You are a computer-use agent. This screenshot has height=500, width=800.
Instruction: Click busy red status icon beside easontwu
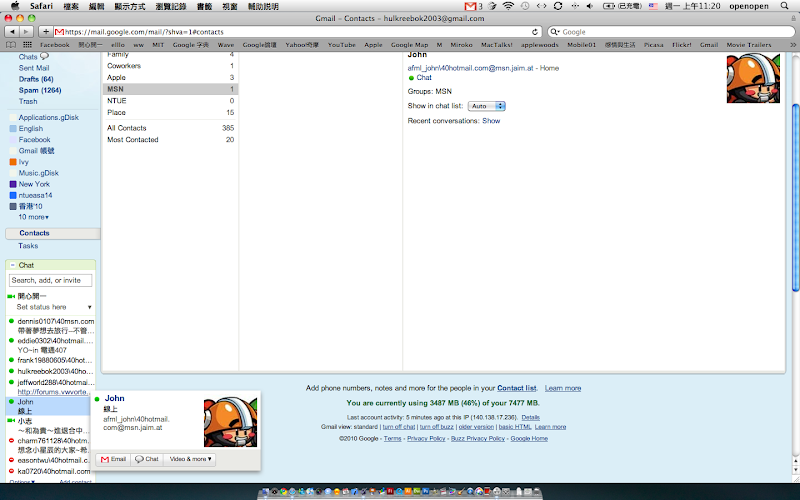click(x=11, y=460)
